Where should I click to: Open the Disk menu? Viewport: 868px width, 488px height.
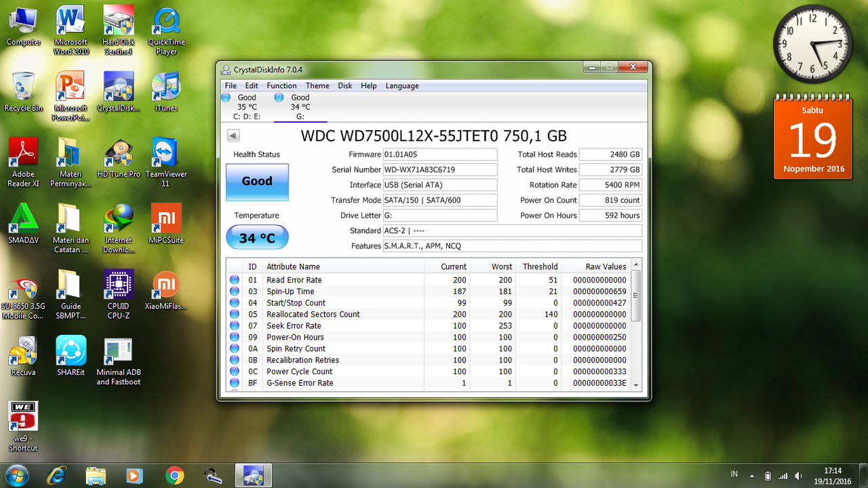click(345, 86)
